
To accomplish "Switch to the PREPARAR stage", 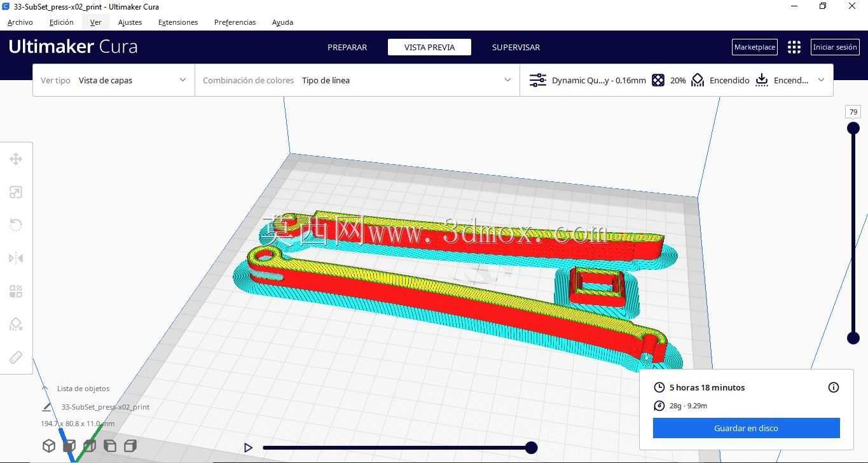I will pos(347,47).
